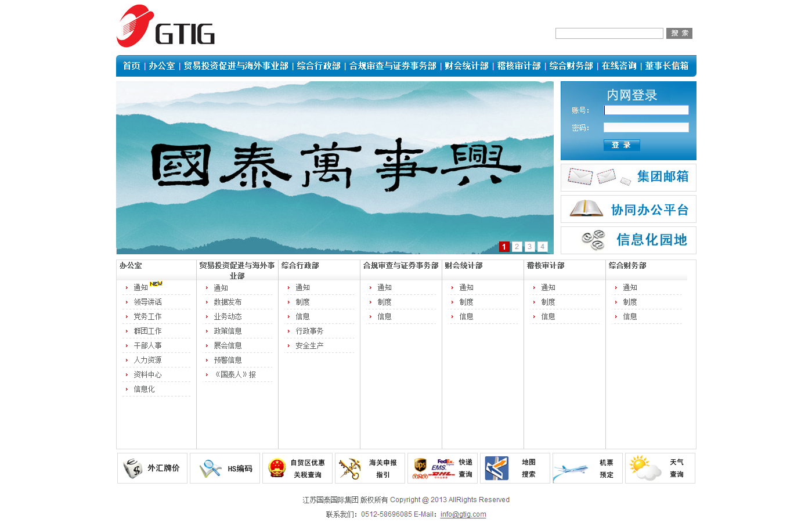Open 地图搜索 map icon
The image size is (812, 530).
[x=497, y=468]
